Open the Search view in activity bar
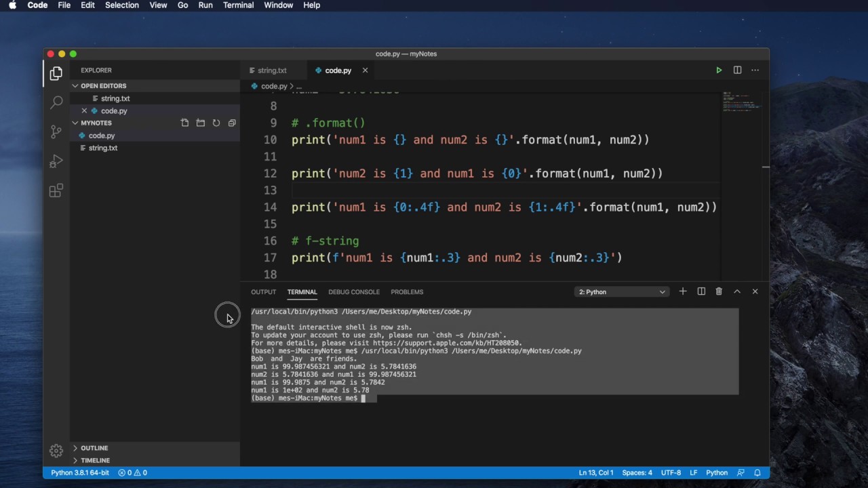868x488 pixels. coord(56,102)
